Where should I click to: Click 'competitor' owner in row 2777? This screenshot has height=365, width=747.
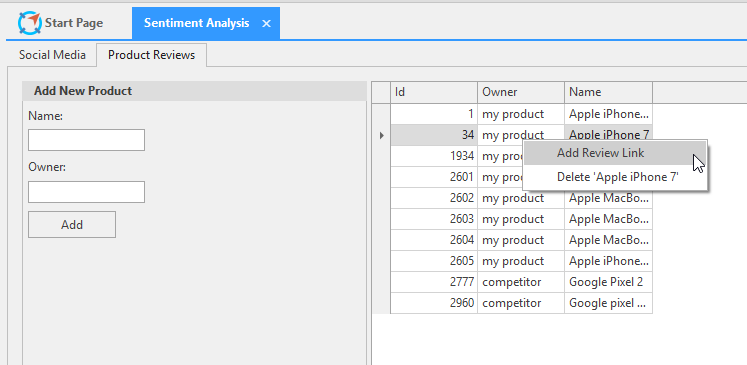(521, 282)
